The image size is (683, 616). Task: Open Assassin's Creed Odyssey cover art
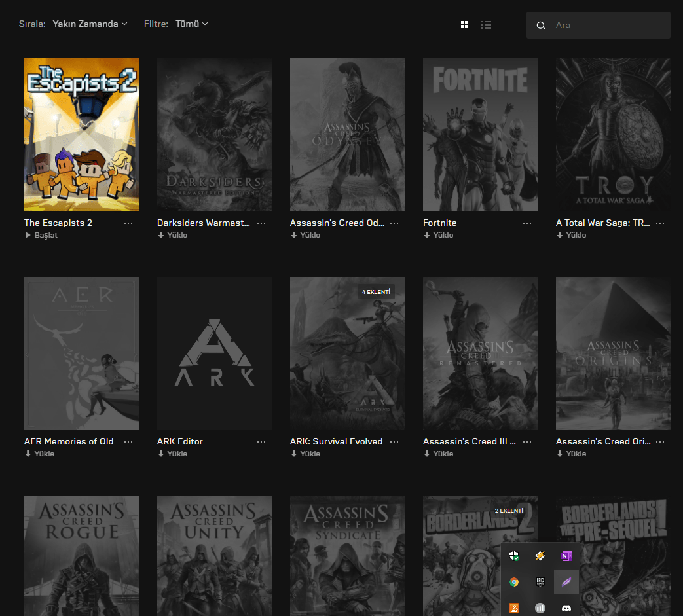[347, 135]
